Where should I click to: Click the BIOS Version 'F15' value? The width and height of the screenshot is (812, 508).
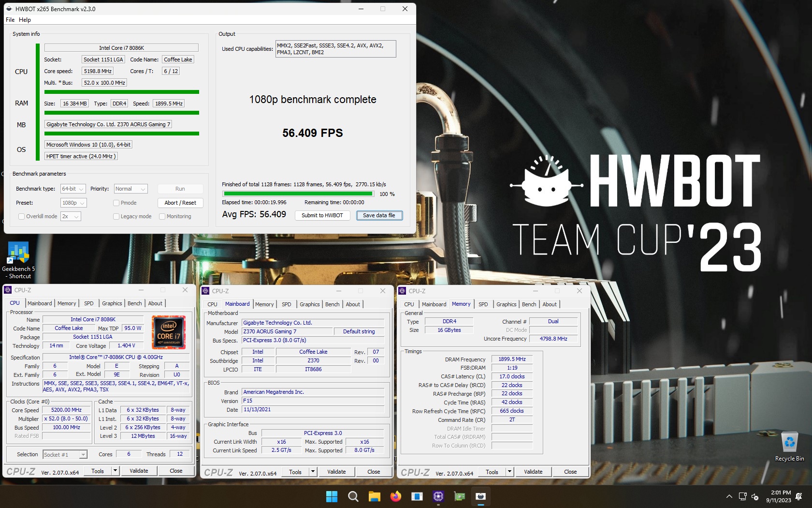313,401
